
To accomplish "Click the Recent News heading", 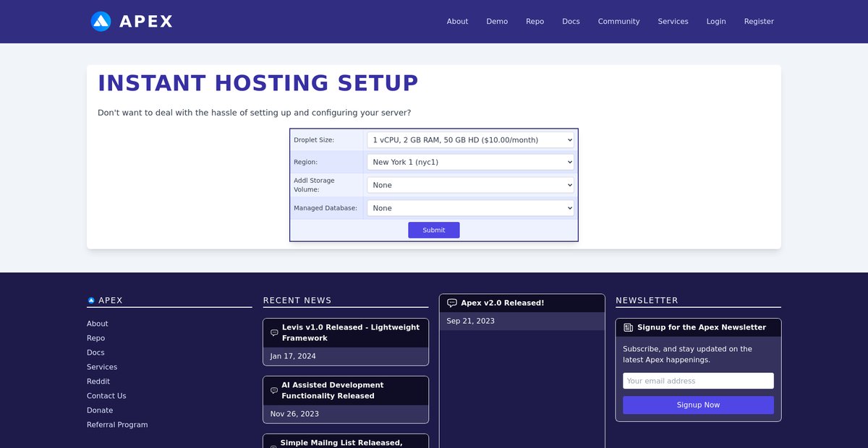I will tap(297, 301).
